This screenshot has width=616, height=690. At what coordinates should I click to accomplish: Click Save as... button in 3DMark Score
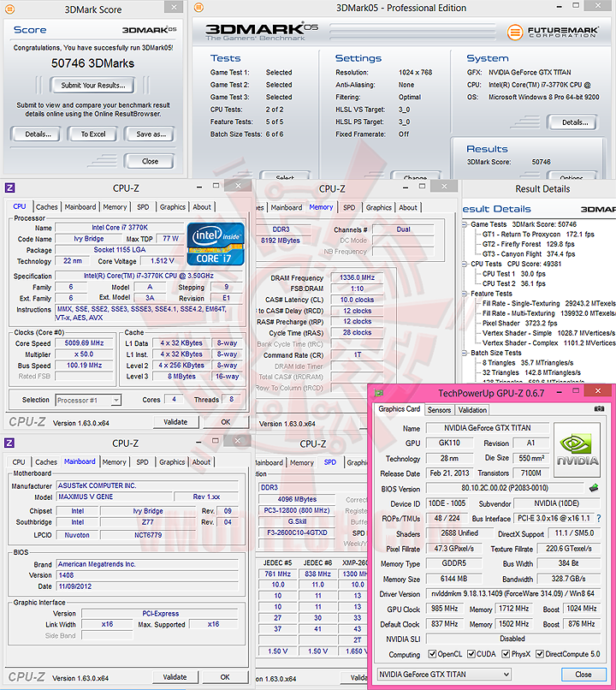click(151, 134)
